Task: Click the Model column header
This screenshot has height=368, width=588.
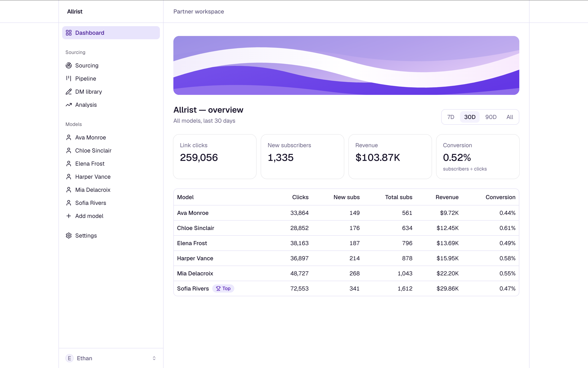Action: 185,197
